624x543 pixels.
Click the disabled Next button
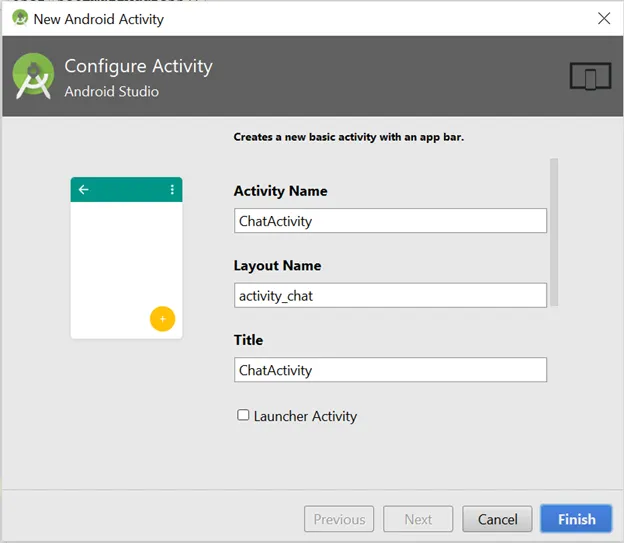418,519
